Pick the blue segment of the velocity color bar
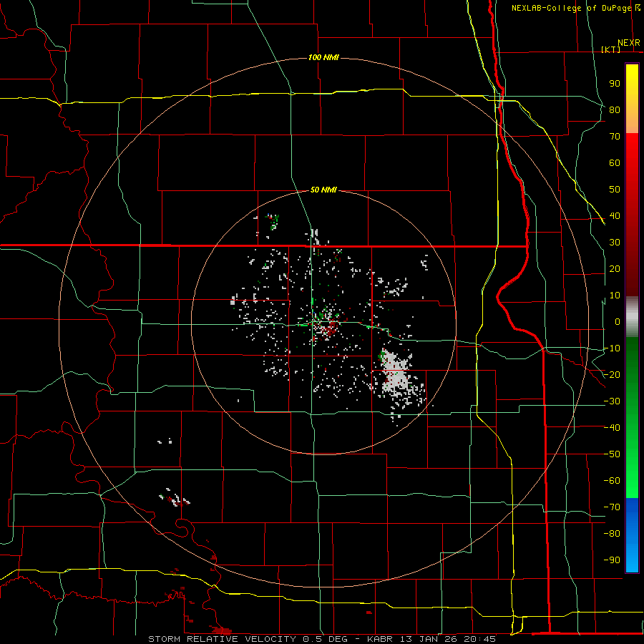Screen dimensions: 644x644 coord(632,535)
